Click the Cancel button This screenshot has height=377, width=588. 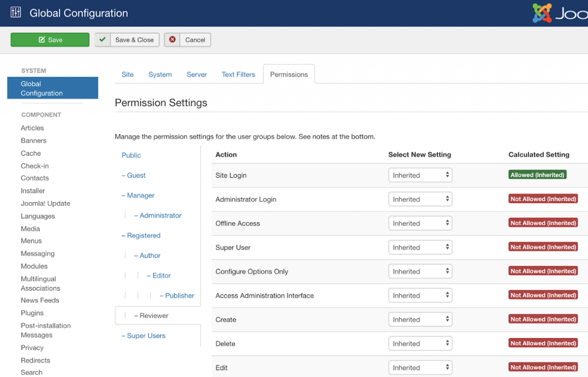[187, 40]
